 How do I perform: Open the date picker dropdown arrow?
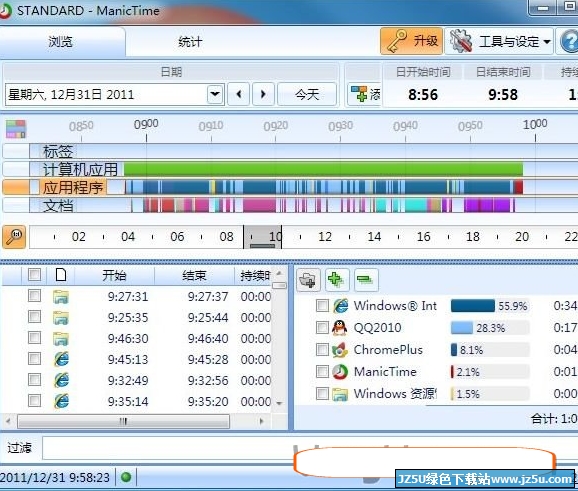215,94
